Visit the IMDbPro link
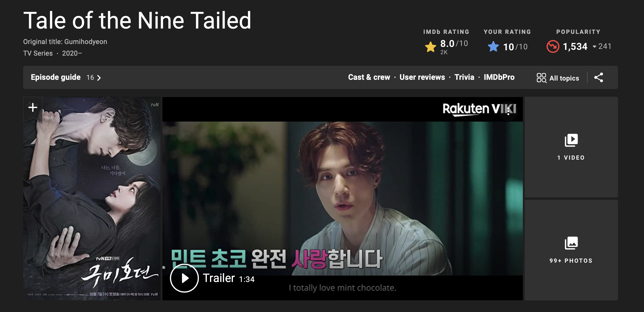The image size is (644, 312). coord(499,77)
